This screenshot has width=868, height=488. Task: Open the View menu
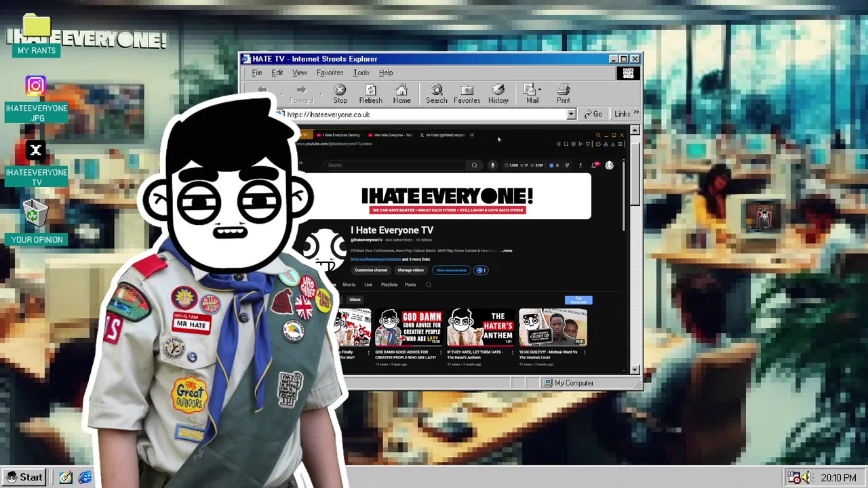[300, 73]
